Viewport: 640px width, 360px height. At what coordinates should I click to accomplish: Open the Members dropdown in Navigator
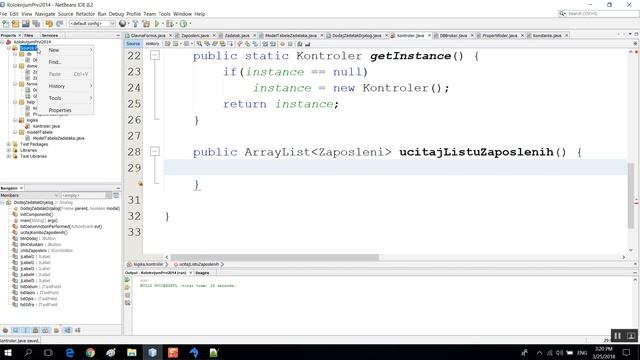point(29,196)
